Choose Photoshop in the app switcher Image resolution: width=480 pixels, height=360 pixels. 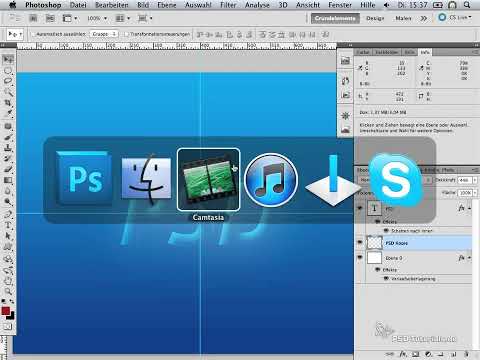pos(84,178)
